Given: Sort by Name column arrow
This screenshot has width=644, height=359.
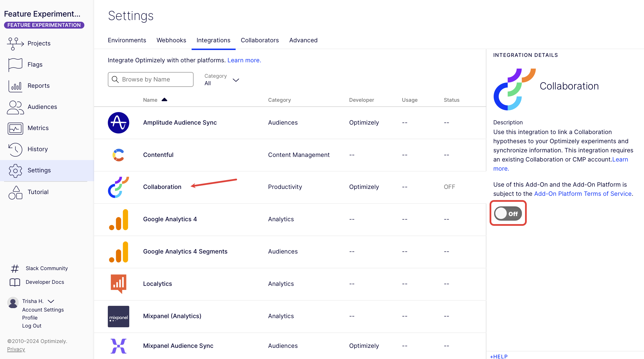Looking at the screenshot, I should pyautogui.click(x=164, y=100).
